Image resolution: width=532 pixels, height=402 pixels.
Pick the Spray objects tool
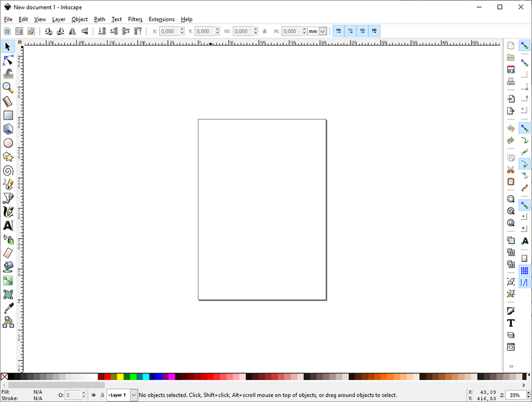tap(8, 239)
